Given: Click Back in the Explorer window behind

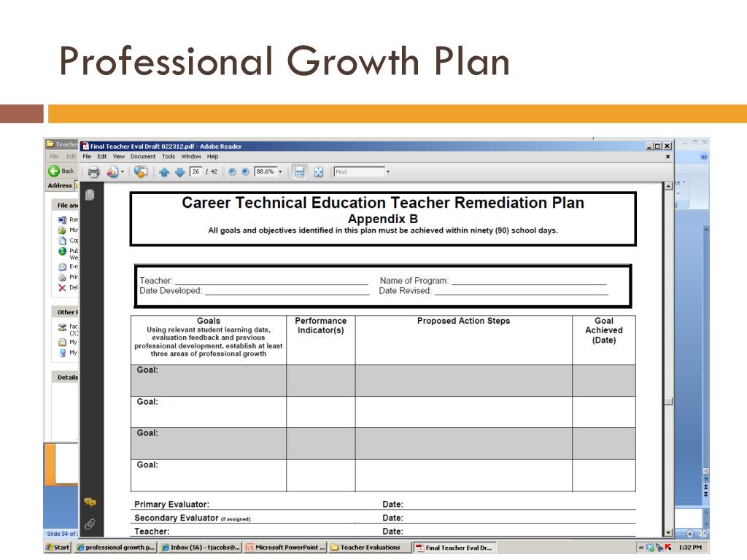Looking at the screenshot, I should click(x=62, y=171).
